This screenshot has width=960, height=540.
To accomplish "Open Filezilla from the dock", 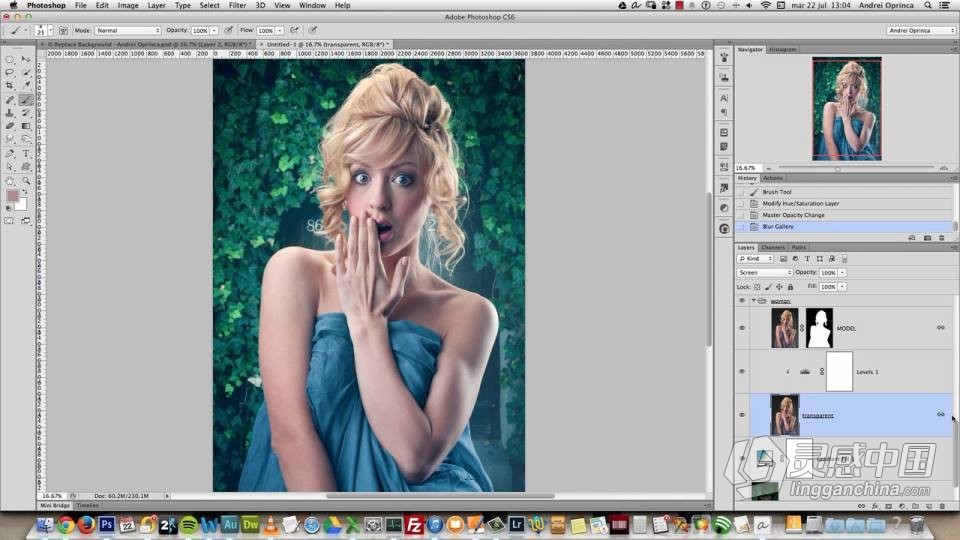I will [x=414, y=525].
